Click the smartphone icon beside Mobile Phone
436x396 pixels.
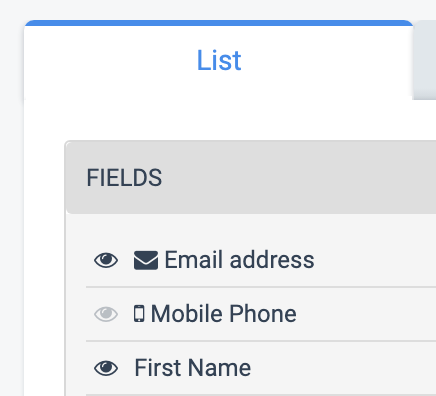pos(139,314)
